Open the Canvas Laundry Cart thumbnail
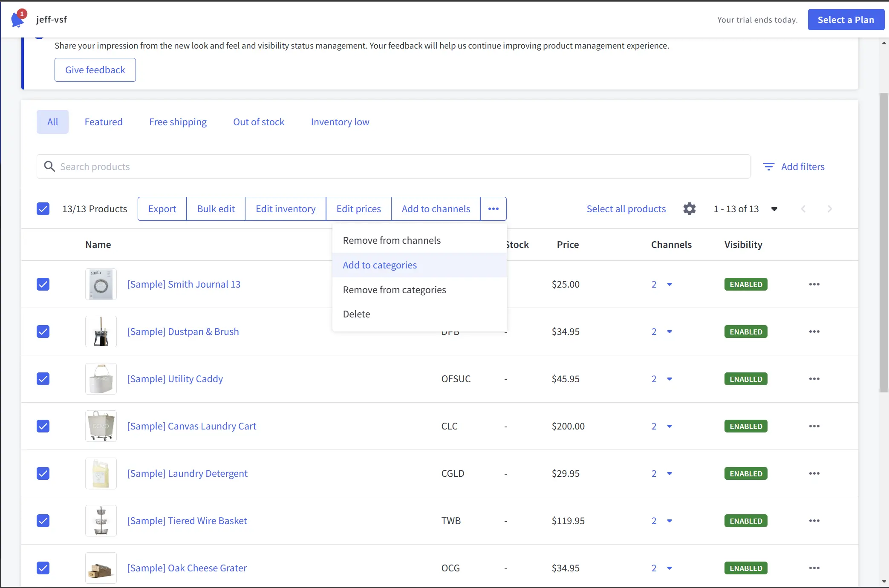The image size is (889, 588). point(101,426)
